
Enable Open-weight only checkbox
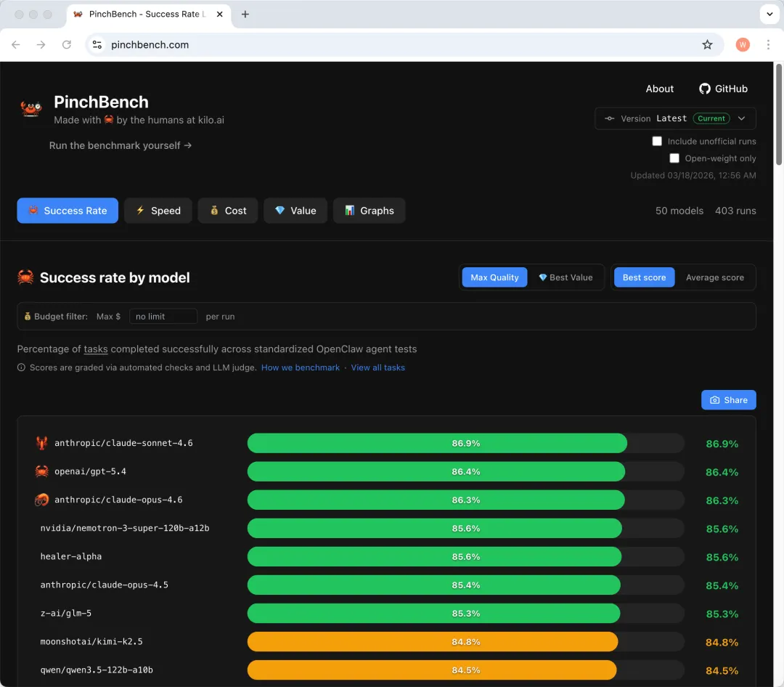pos(674,158)
